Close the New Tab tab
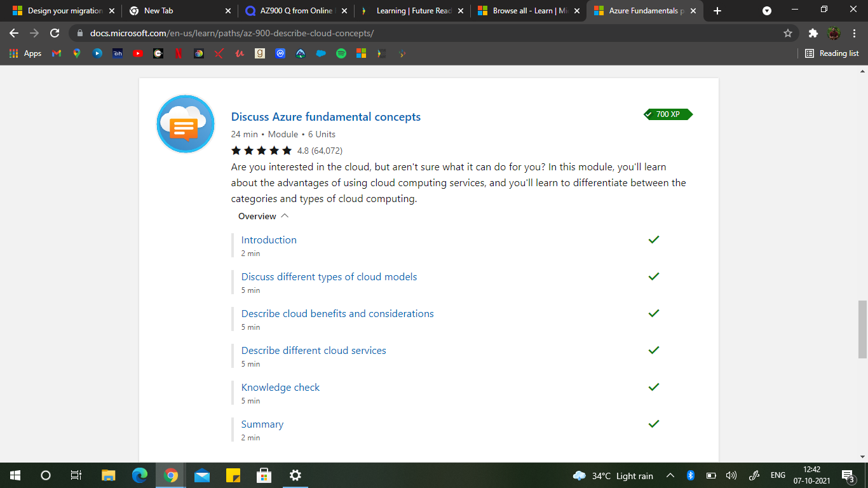Screen dimensions: 868x488 (x=228, y=11)
